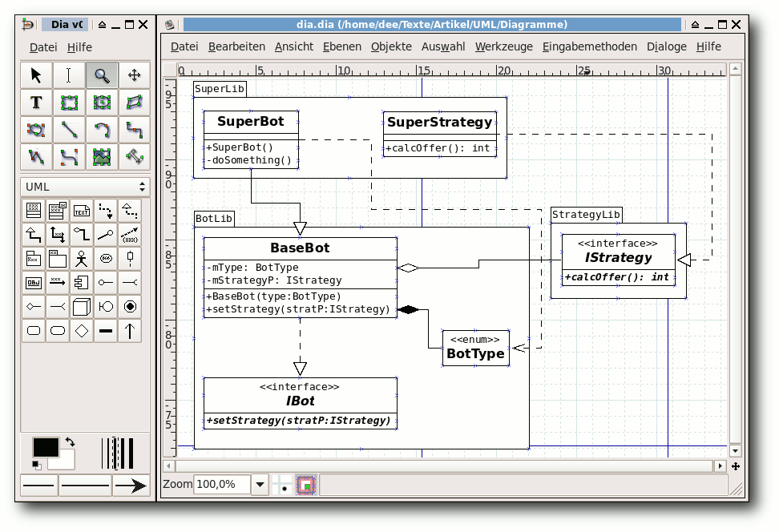Open the Bearbeiten menu
The height and width of the screenshot is (532, 779).
tap(236, 46)
